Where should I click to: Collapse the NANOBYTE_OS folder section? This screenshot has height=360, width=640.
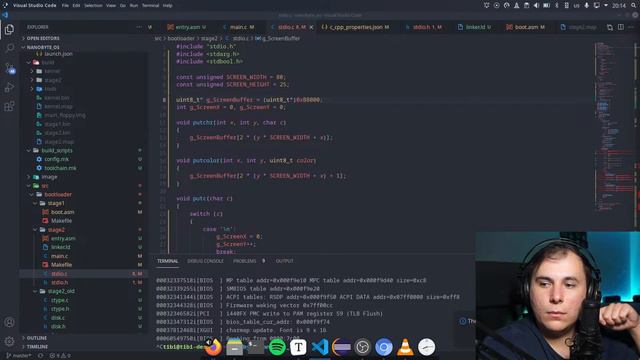(43, 47)
